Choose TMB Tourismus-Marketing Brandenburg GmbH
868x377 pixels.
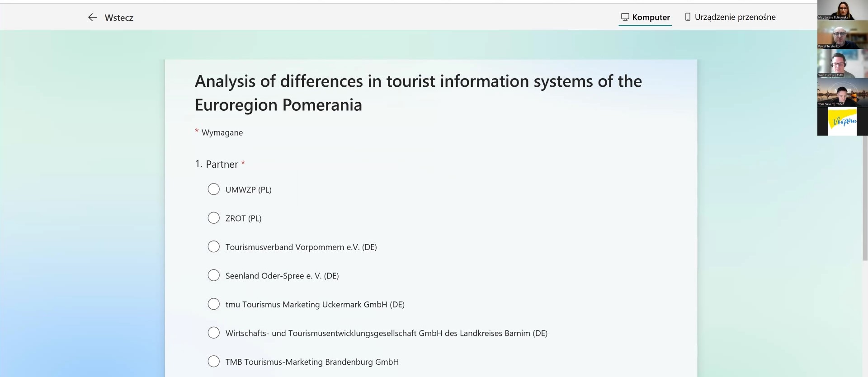213,362
